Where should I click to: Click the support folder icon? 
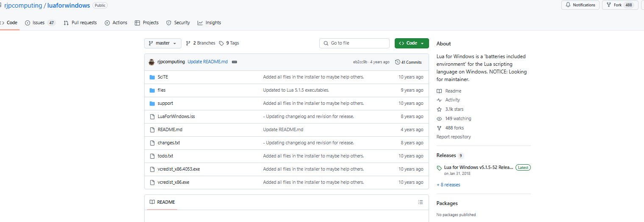tap(152, 104)
